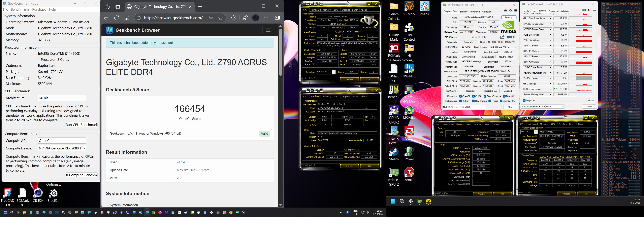Add page to favorites with star icon
This screenshot has width=644, height=248.
pyautogui.click(x=221, y=18)
